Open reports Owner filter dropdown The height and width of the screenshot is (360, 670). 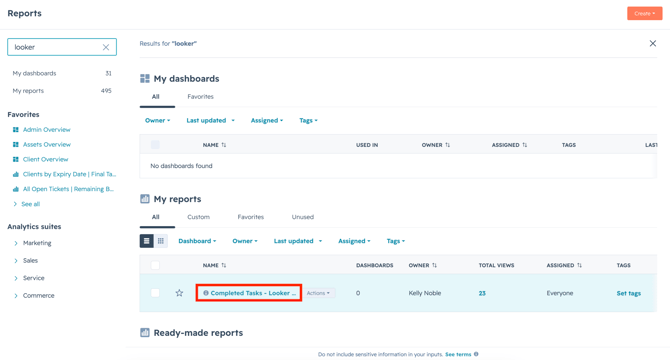[245, 241]
